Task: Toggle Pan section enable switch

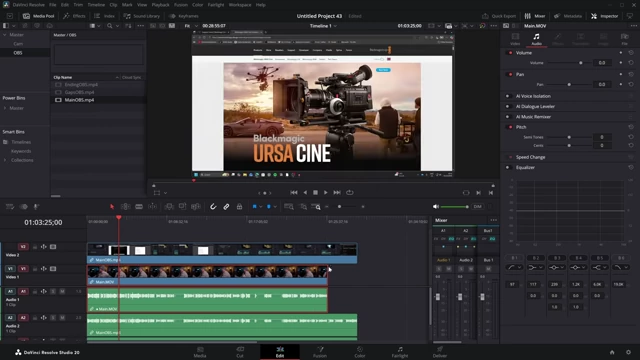Action: pos(510,74)
